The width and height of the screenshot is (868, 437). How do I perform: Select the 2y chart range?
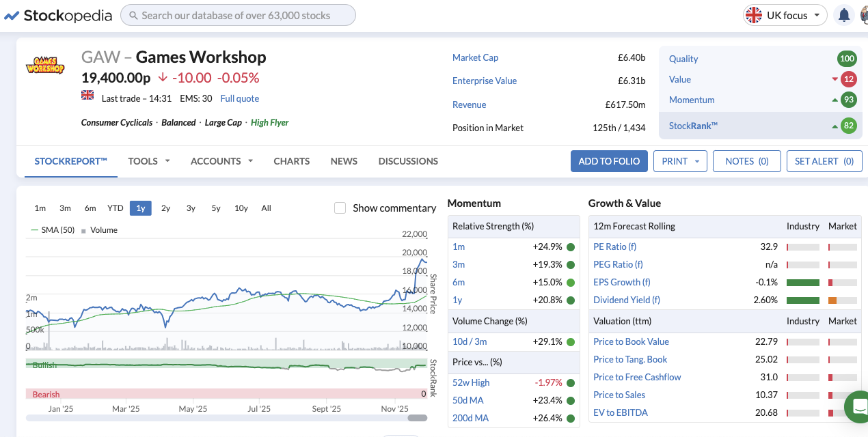(165, 208)
